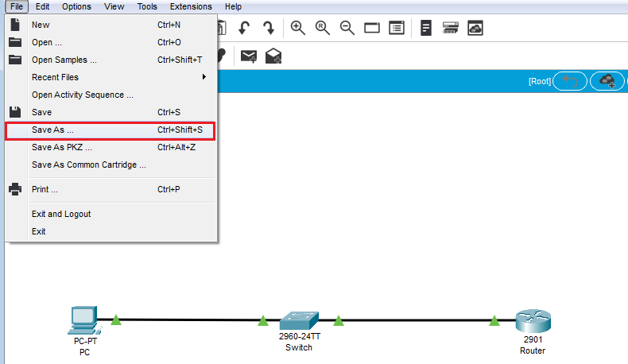Choose Save in the File menu
628x364 pixels.
(110, 112)
